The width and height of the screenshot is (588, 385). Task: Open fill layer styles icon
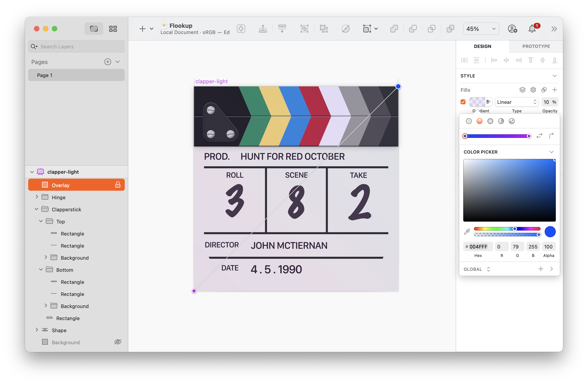(x=522, y=90)
